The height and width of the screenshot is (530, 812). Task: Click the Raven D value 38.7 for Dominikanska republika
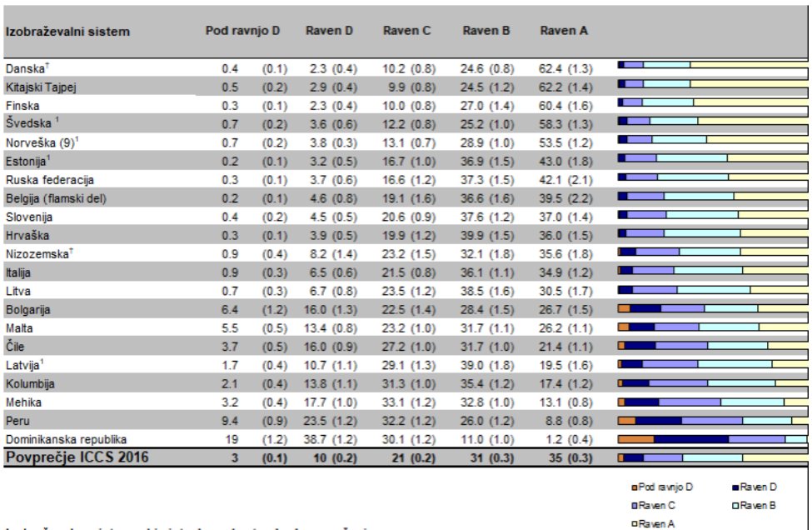coord(318,439)
